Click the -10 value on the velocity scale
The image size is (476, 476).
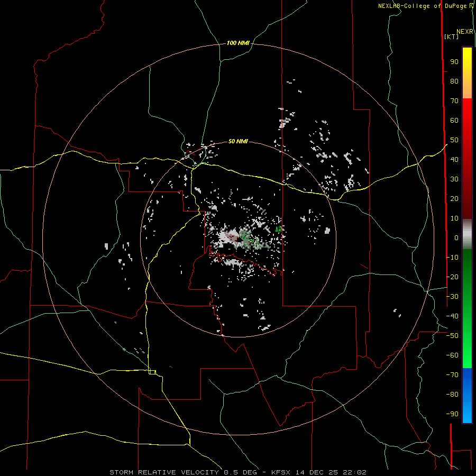pyautogui.click(x=452, y=258)
